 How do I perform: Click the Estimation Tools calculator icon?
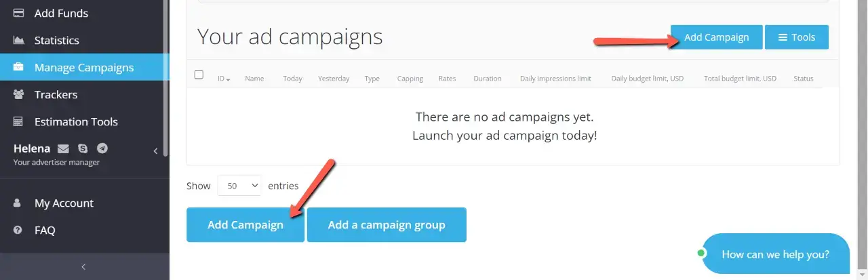19,122
